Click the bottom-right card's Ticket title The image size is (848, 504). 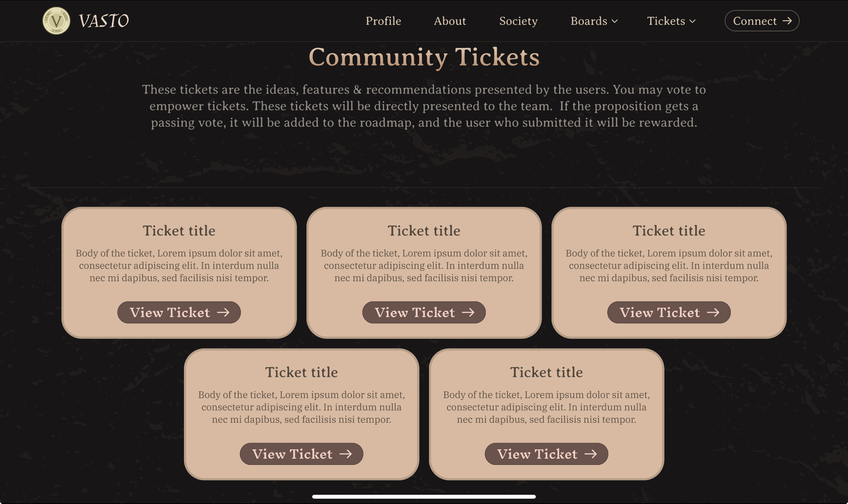pyautogui.click(x=547, y=372)
